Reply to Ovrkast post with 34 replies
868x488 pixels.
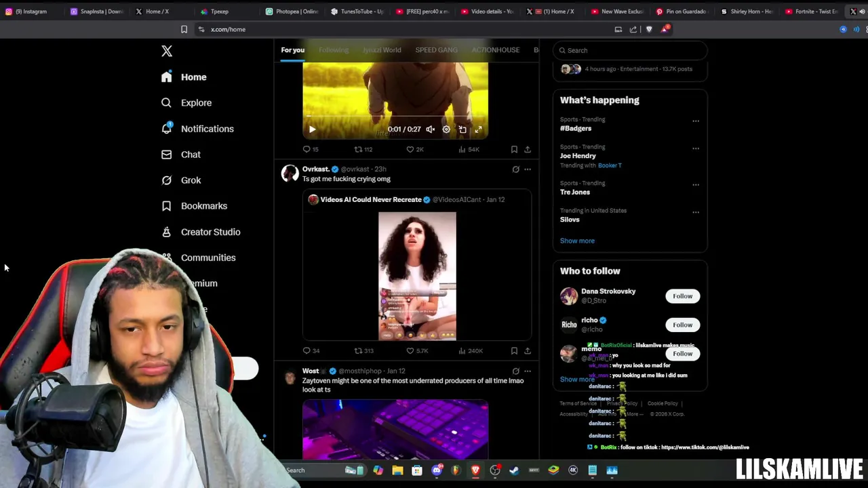[x=311, y=351]
